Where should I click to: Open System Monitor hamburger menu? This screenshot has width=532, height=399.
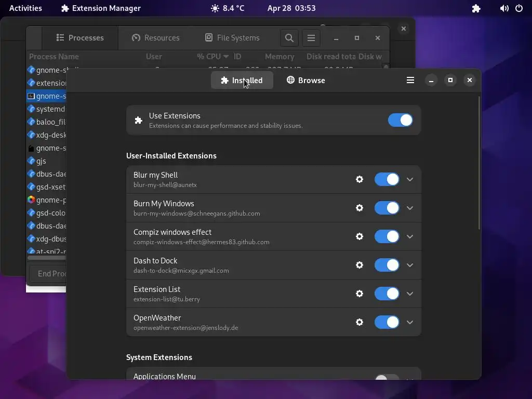point(311,37)
